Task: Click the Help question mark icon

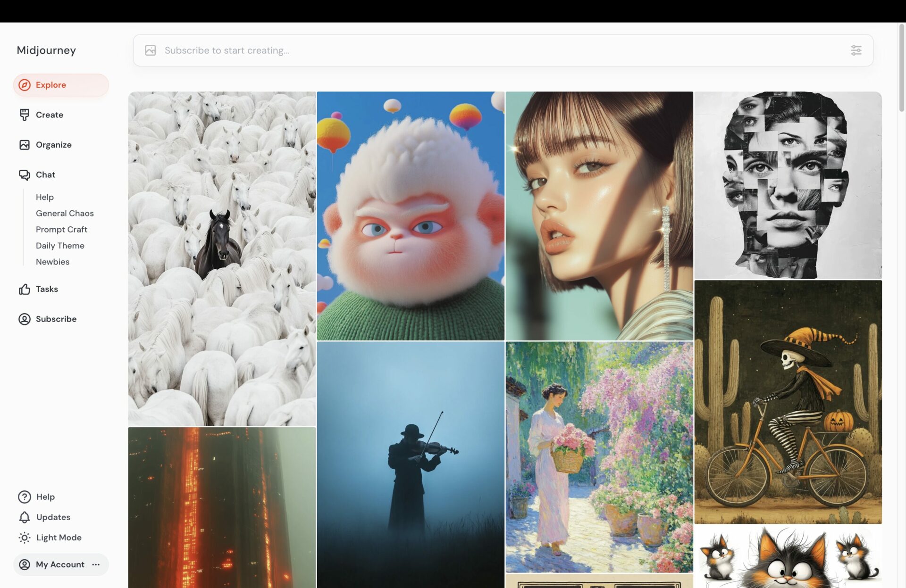Action: pos(25,497)
